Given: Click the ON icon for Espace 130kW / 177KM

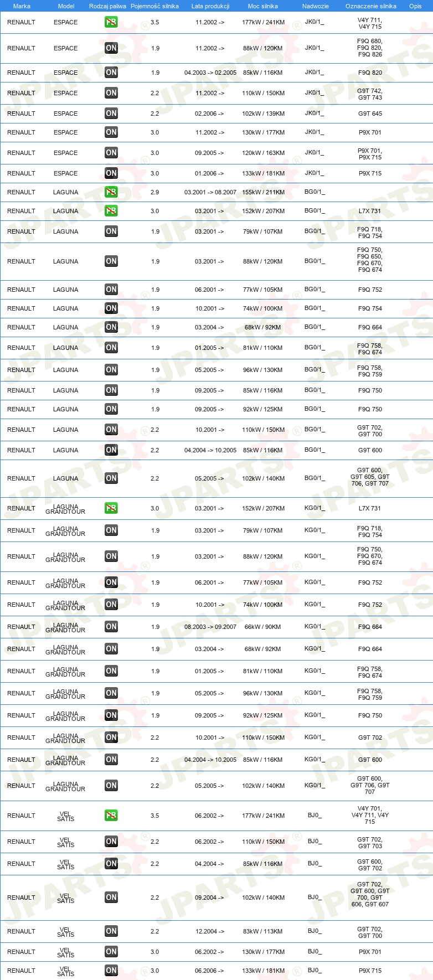Looking at the screenshot, I should coord(111,132).
